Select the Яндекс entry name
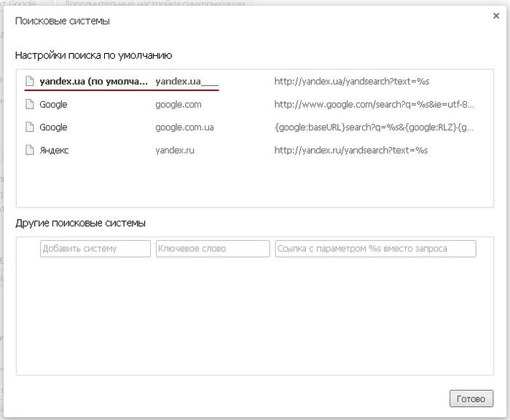 [54, 151]
